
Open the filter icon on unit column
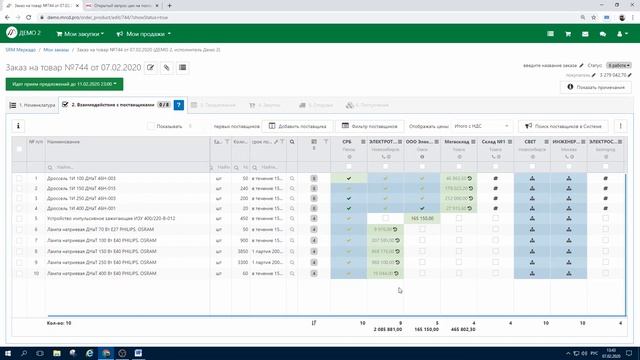pos(227,142)
